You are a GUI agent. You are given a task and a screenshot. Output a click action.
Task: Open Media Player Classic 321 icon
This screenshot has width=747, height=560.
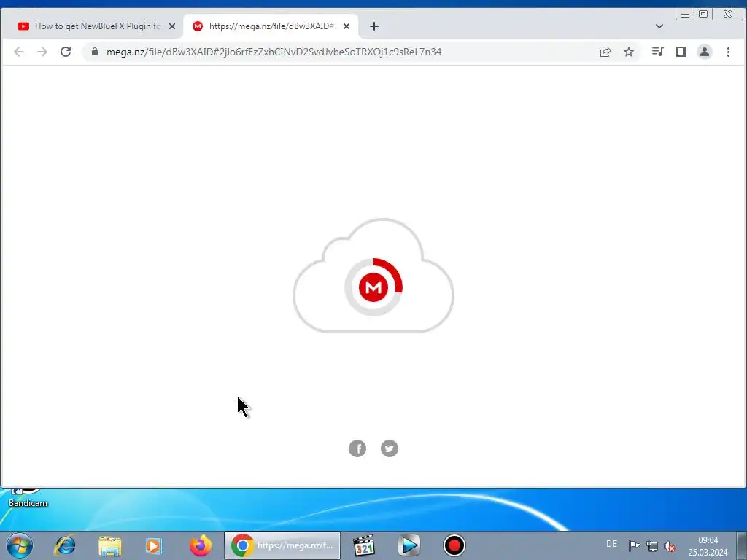click(364, 545)
